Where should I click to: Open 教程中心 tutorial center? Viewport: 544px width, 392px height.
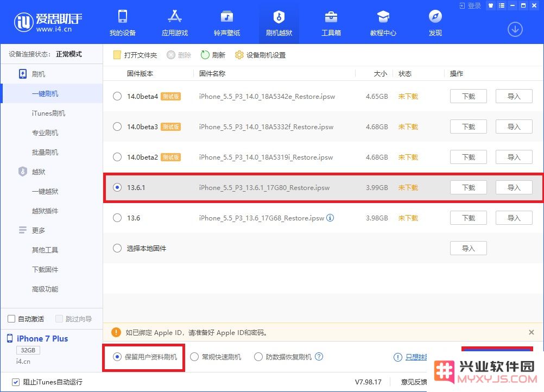383,23
